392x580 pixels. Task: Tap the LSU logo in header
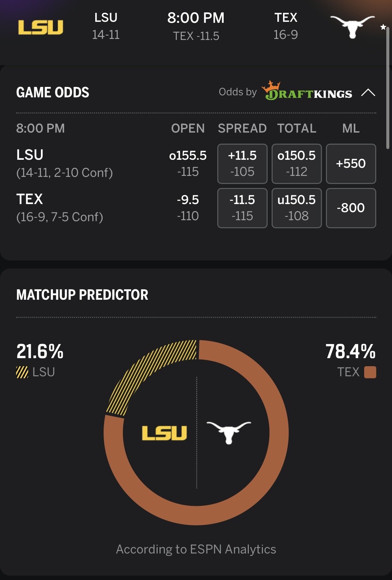tap(41, 27)
